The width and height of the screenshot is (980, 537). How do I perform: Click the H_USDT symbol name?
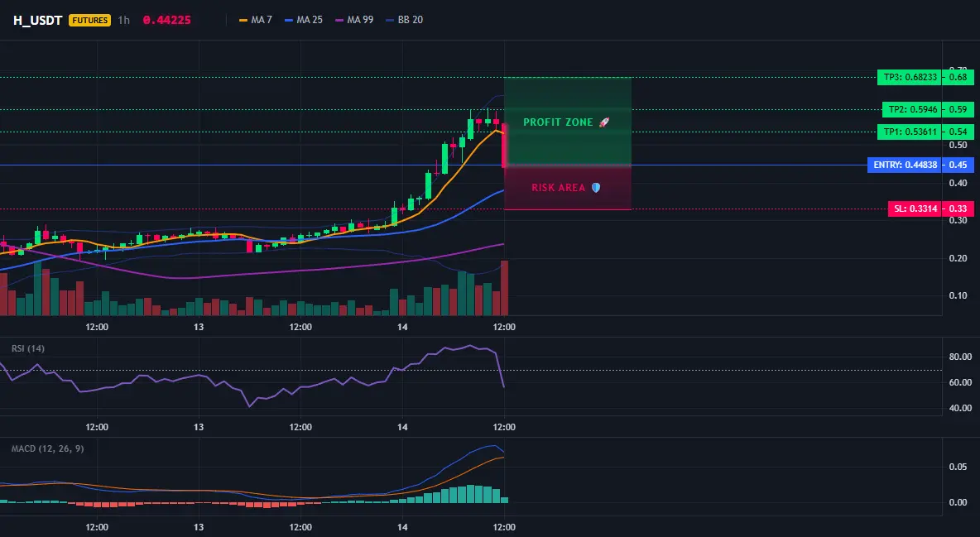[x=37, y=20]
